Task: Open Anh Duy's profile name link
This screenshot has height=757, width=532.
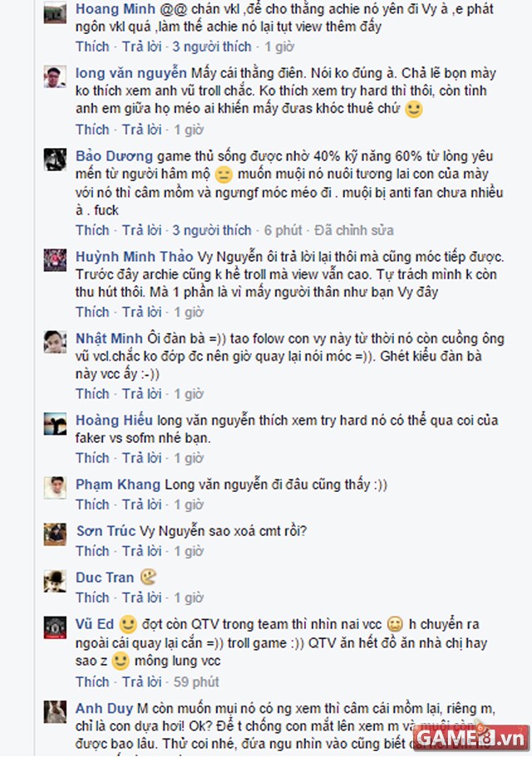Action: pos(104,708)
